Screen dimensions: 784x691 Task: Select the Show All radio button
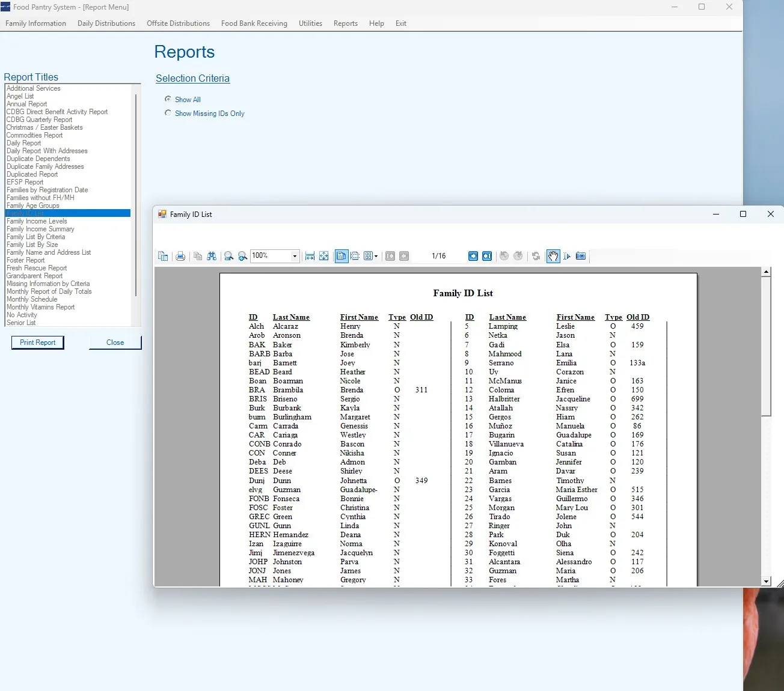coord(168,99)
